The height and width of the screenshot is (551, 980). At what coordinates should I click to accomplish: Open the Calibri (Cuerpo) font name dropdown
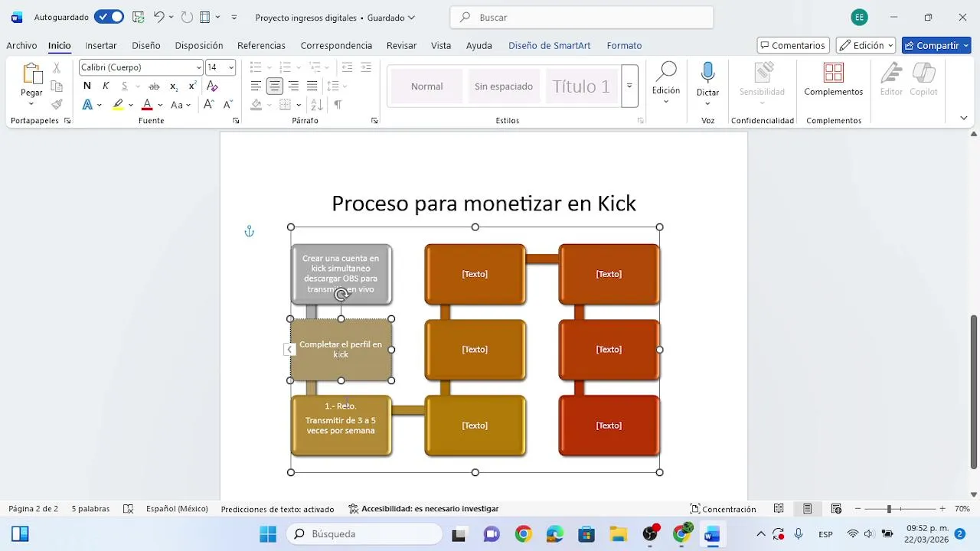199,67
